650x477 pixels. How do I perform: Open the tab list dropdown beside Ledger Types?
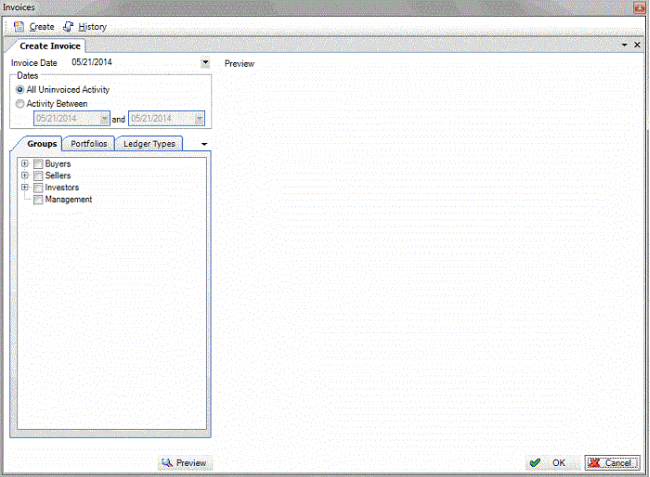point(204,144)
